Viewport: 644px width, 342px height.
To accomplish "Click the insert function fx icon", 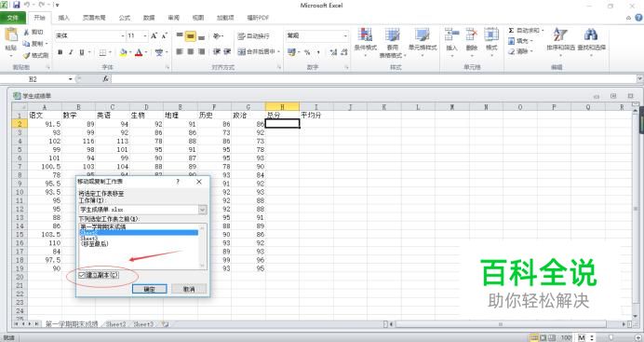I will [105, 79].
